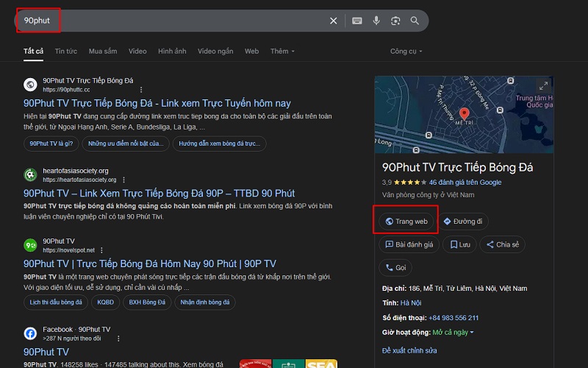Click the Đường đi directions button
Screen dimensions: 588x368
tap(463, 222)
